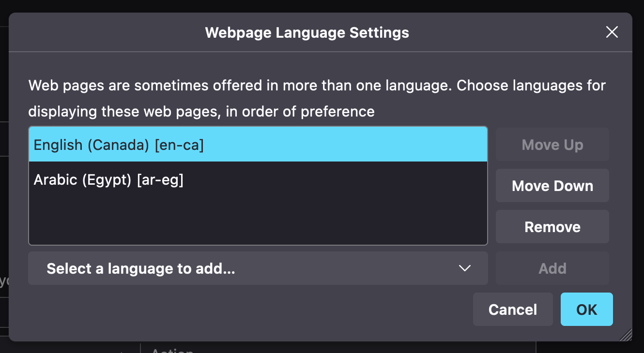This screenshot has width=644, height=353.
Task: Click the Webpage Language Settings title
Action: pos(307,32)
